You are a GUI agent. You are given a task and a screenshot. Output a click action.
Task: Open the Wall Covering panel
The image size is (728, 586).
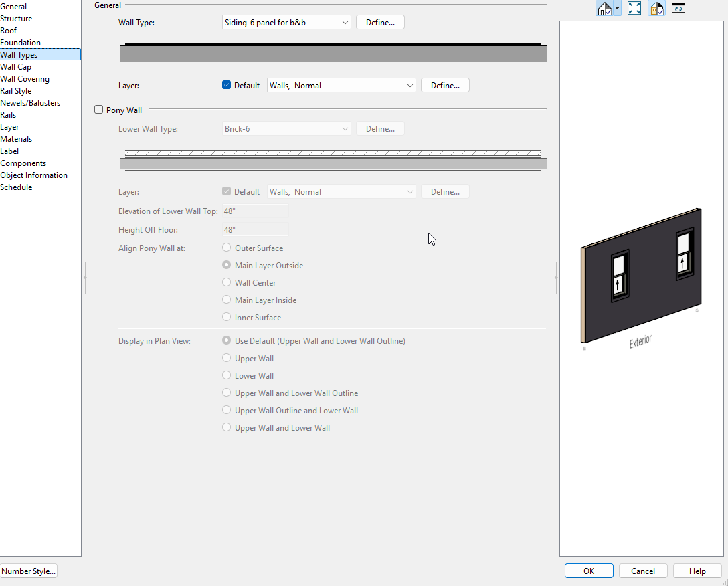click(x=25, y=79)
